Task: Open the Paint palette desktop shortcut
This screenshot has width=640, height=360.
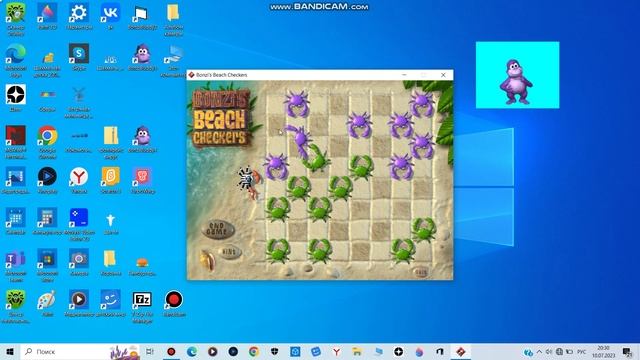Action: tap(47, 300)
